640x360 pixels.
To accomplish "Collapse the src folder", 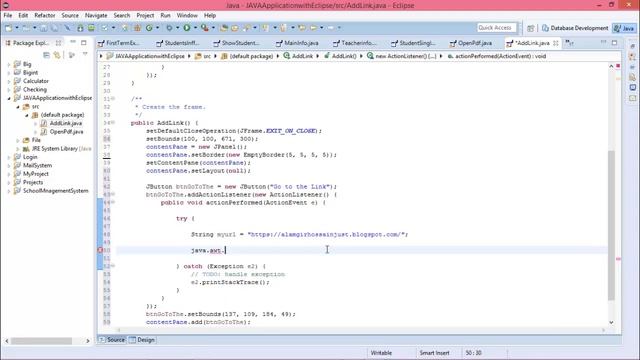I will [18, 107].
